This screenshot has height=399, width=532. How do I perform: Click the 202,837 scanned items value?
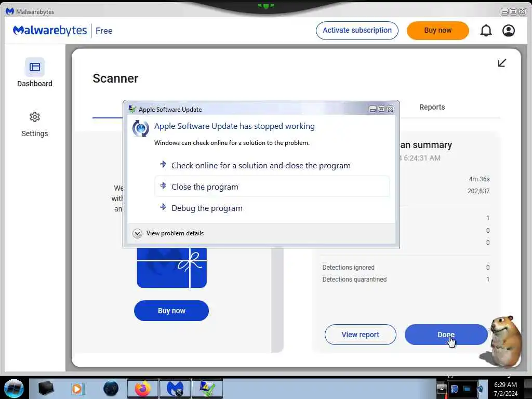coord(478,191)
